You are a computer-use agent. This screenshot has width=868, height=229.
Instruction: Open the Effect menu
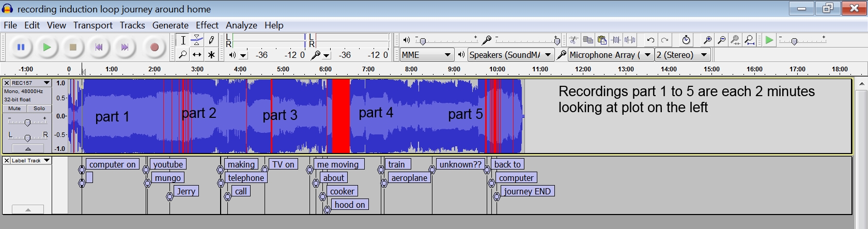(x=207, y=25)
